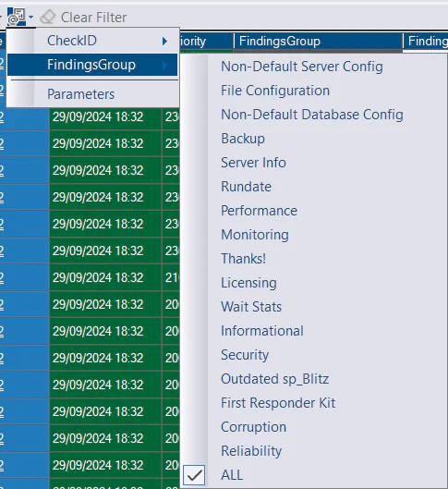
Task: Choose the Security findings group
Action: (245, 355)
